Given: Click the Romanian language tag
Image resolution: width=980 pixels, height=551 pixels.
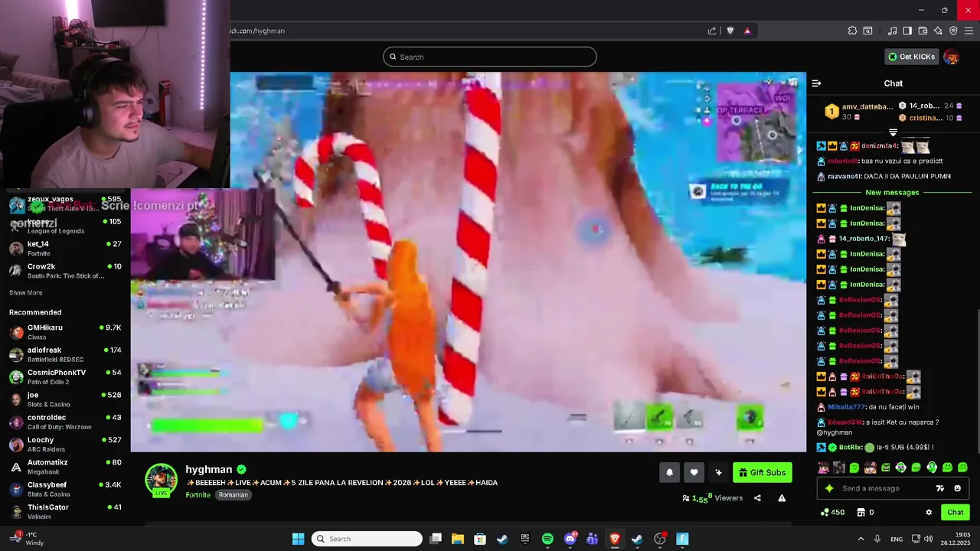Looking at the screenshot, I should click(x=234, y=495).
